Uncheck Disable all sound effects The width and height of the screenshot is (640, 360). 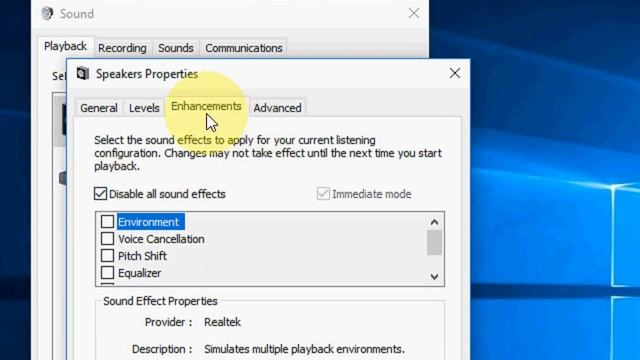100,193
